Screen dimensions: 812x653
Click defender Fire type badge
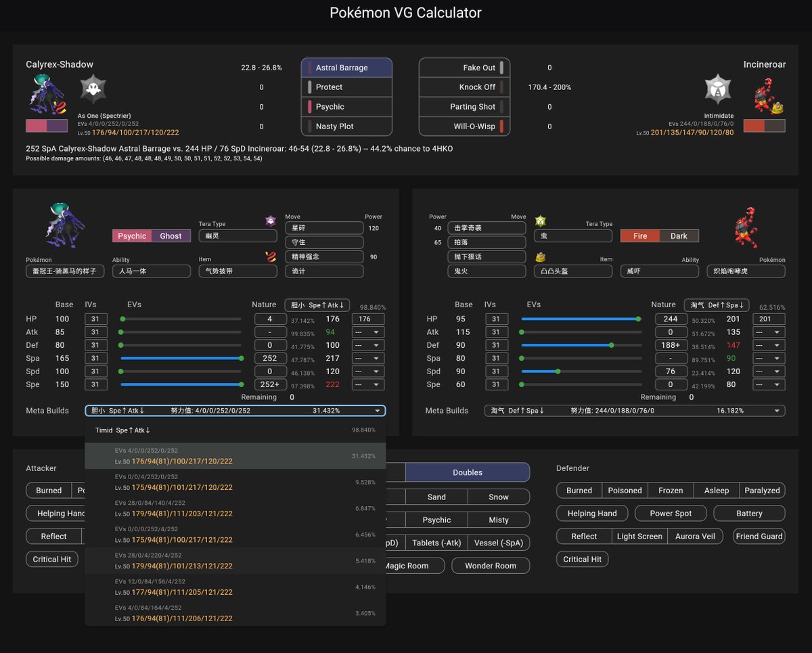pyautogui.click(x=640, y=236)
